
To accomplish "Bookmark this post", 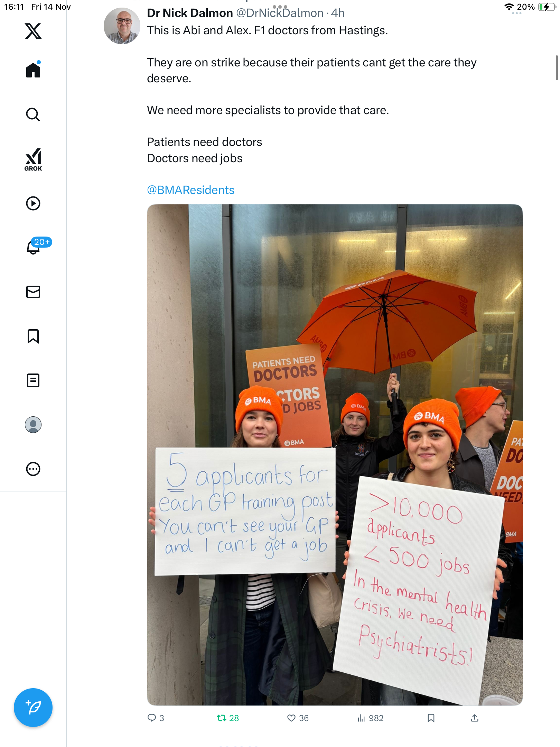I will pyautogui.click(x=431, y=718).
